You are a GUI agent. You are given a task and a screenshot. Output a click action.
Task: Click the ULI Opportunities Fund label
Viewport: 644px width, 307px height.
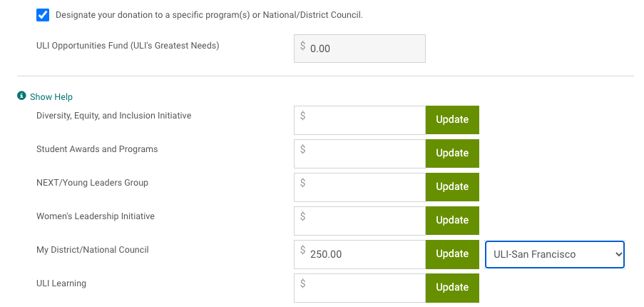coord(128,46)
